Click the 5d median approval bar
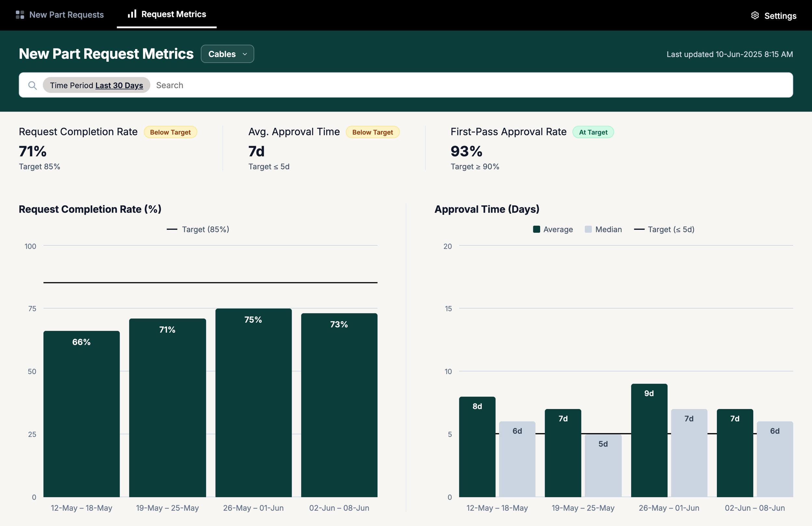 click(603, 466)
